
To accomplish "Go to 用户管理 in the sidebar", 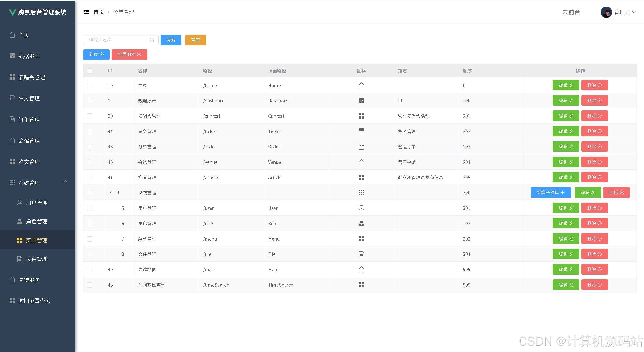I will [38, 203].
